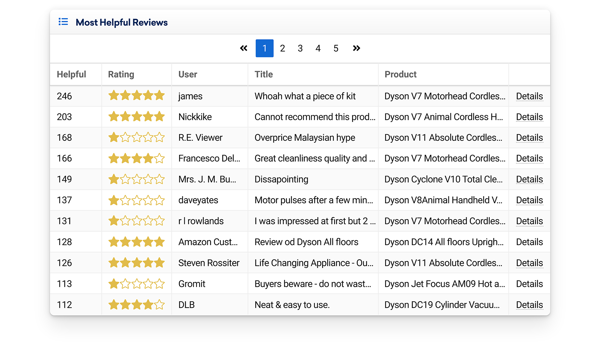600x364 pixels.
Task: Click the product 'Dyson DC19 Cylinder Vacuu...'
Action: 442,305
